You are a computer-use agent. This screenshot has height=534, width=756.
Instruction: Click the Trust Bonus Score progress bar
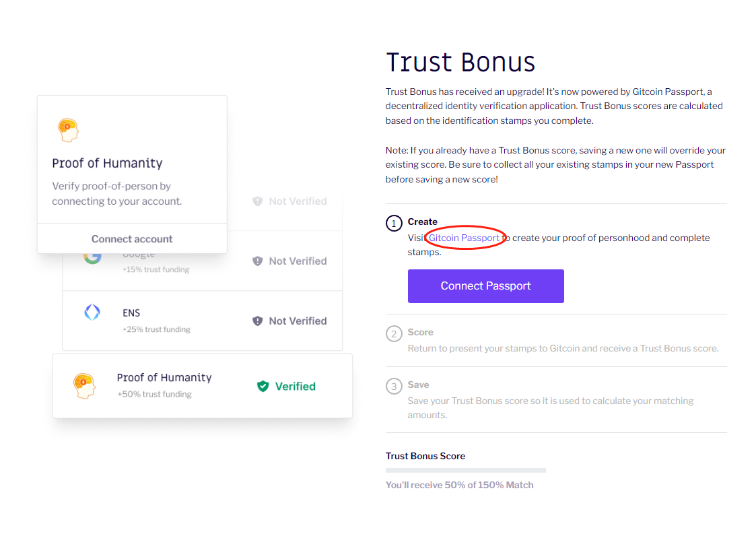465,470
